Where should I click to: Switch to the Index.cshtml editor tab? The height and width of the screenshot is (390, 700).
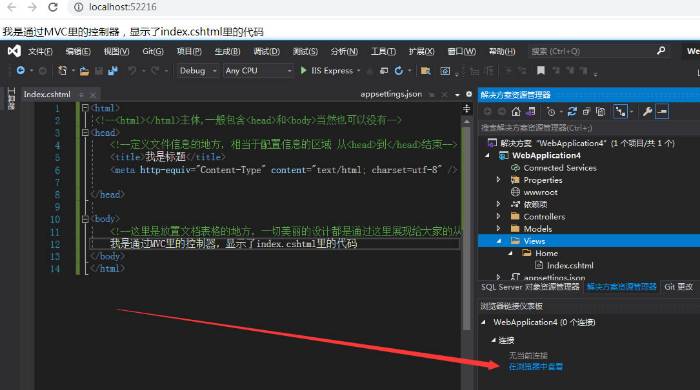point(47,94)
